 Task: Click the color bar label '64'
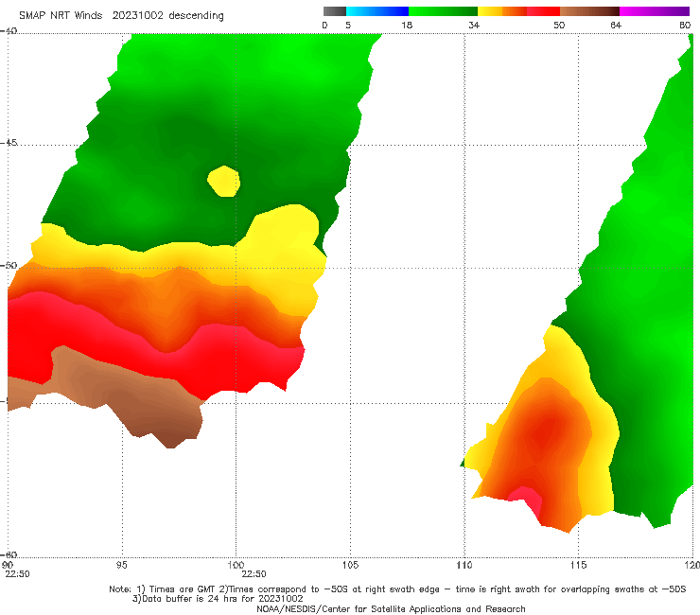616,25
